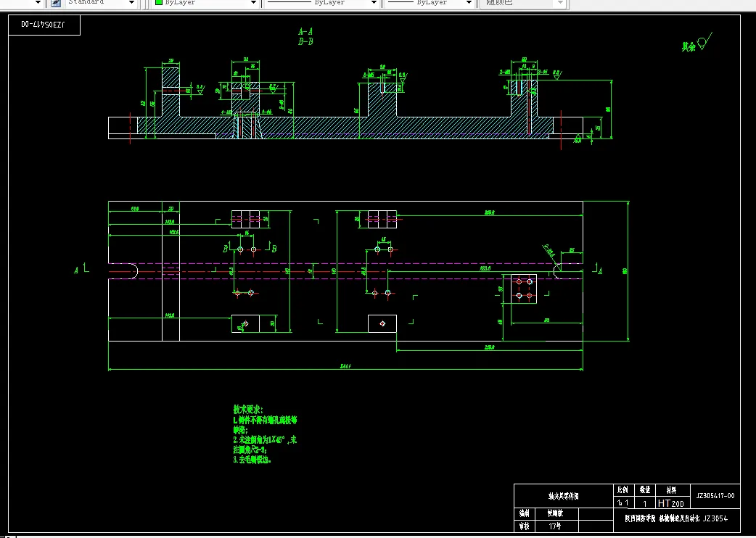Select the left B section marker
Viewport: 756px width, 538px height.
coord(225,249)
